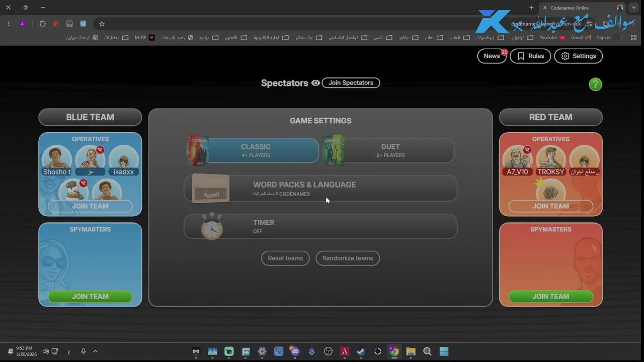This screenshot has height=362, width=644.
Task: Open the Extensions puzzle icon
Action: point(42,24)
